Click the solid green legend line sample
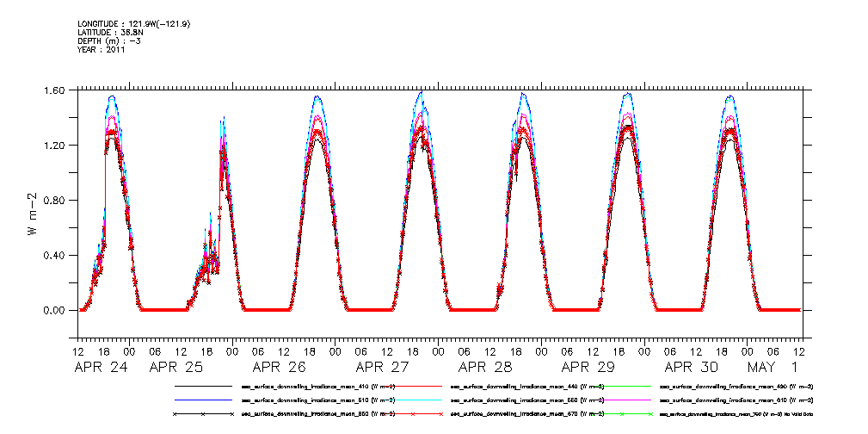Viewport: 868px width, 434px height. point(621,386)
